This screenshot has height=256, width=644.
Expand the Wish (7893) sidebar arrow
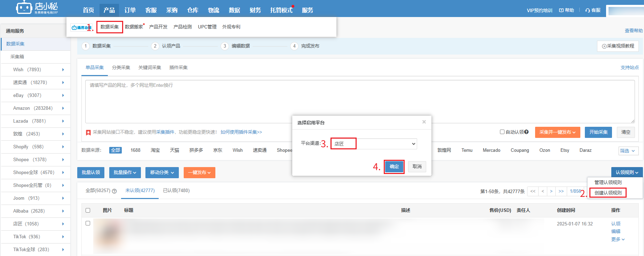(63, 70)
